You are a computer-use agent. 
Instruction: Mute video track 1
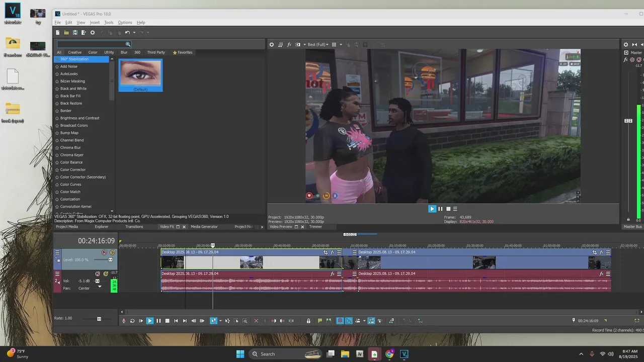(104, 252)
